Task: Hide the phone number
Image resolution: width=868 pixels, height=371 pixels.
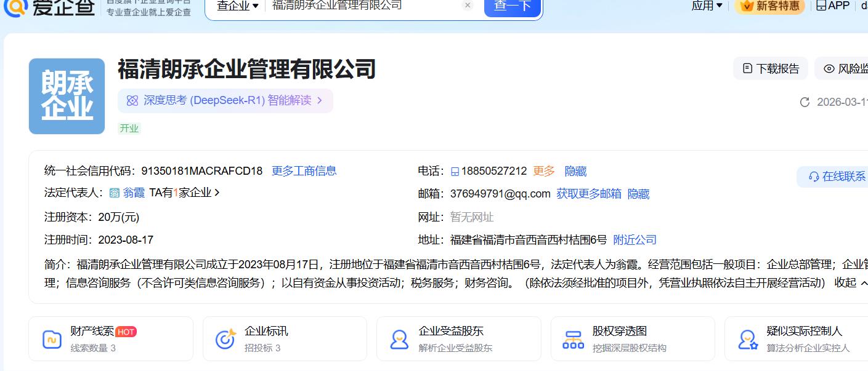Action: [x=575, y=171]
